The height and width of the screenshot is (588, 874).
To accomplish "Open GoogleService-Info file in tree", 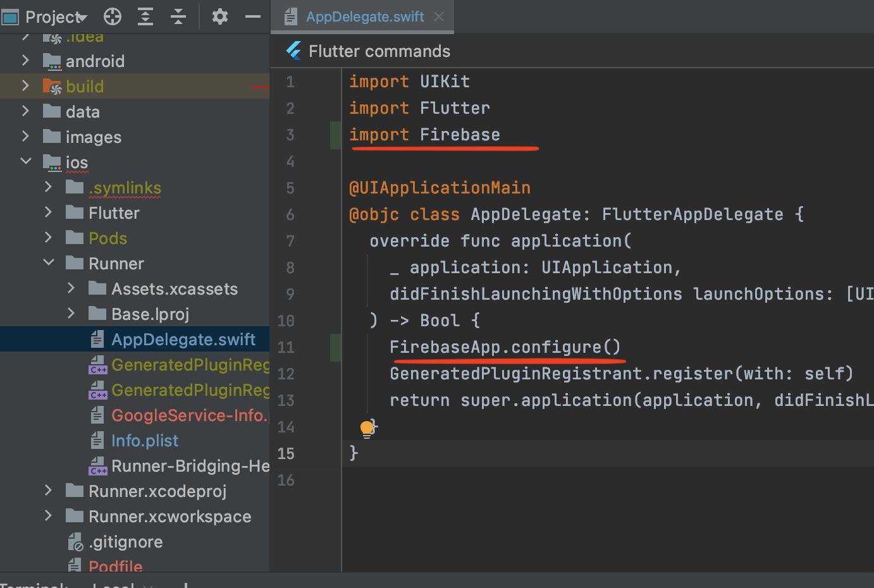I will pos(190,415).
